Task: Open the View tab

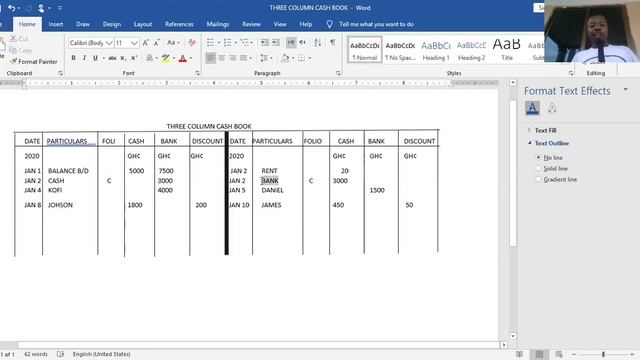Action: (280, 24)
